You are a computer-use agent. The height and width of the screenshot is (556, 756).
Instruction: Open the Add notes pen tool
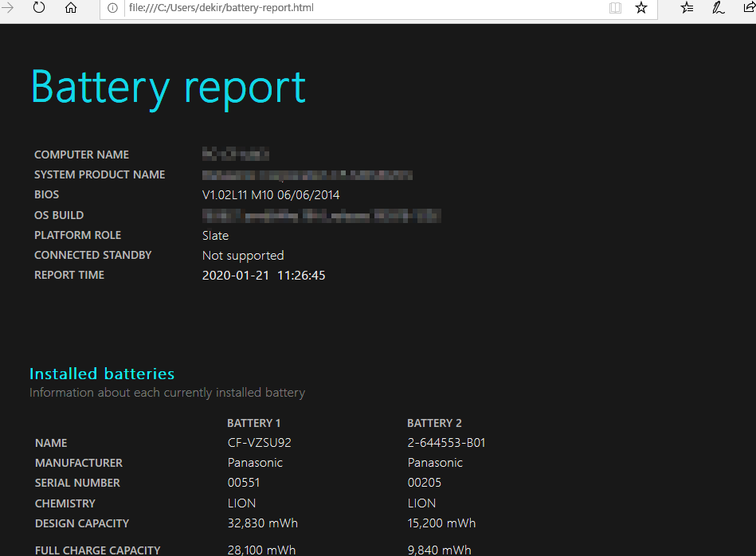[x=718, y=8]
